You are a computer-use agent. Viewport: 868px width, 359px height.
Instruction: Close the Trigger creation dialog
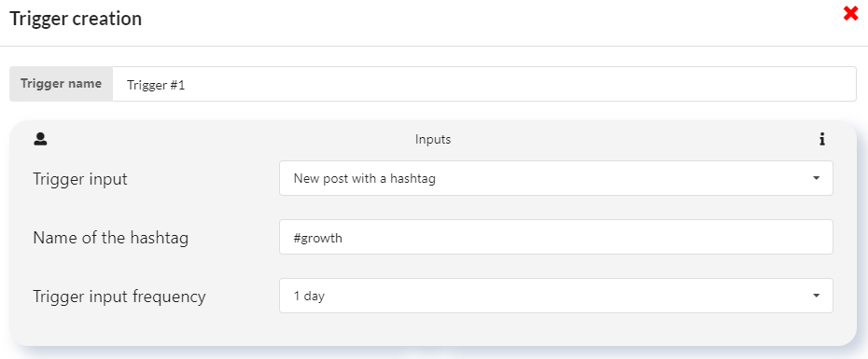coord(851,14)
